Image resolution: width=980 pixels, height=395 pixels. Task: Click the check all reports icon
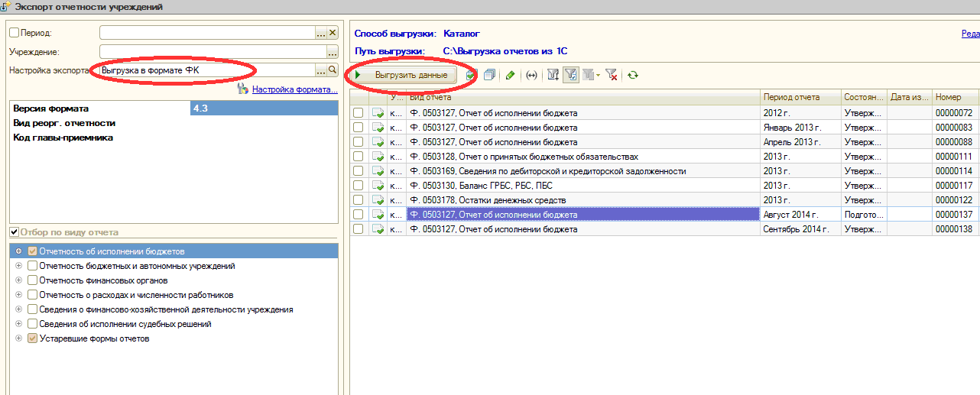click(x=471, y=75)
